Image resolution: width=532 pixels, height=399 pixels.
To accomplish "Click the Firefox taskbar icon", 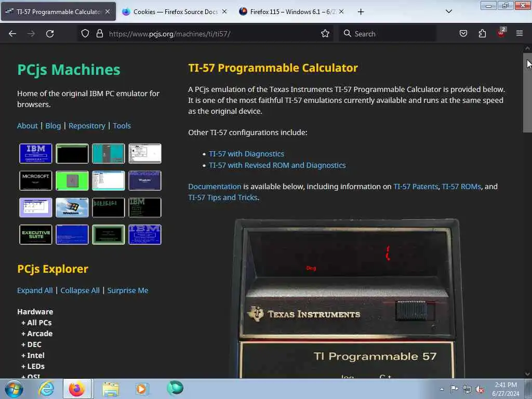I will point(77,389).
